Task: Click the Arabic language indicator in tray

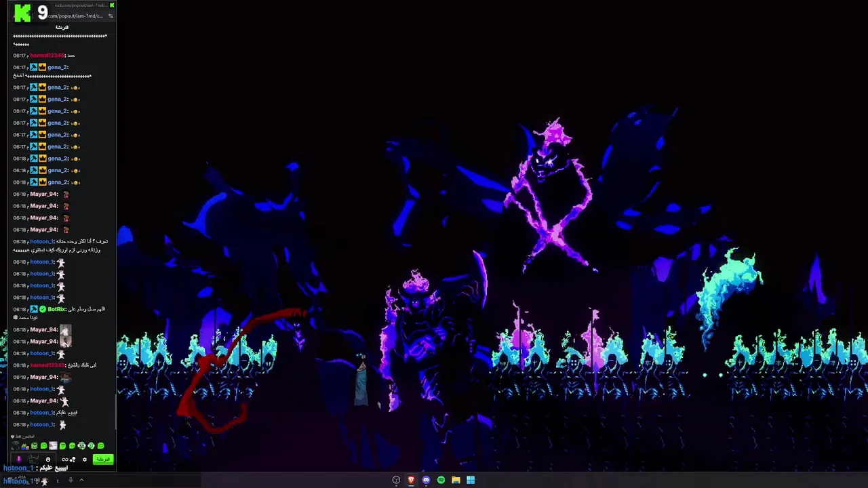Action: [58, 481]
